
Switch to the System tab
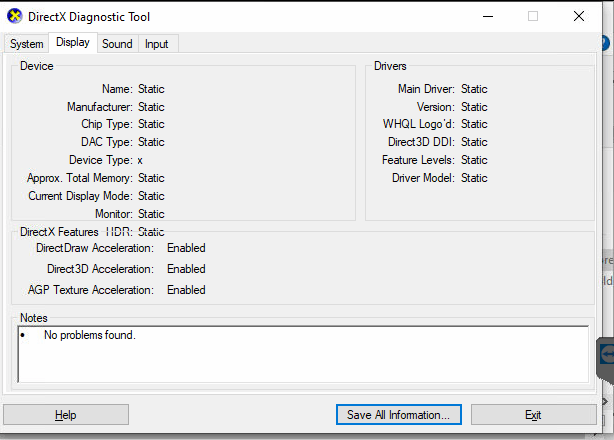(27, 43)
